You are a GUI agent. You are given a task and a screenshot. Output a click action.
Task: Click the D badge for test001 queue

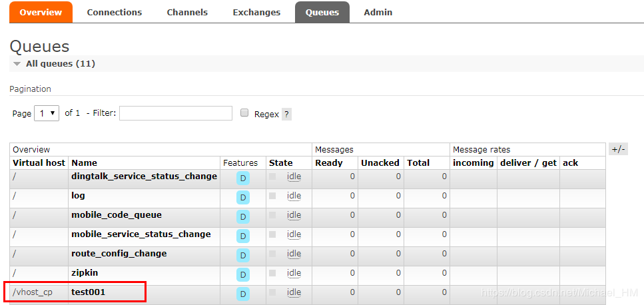243,294
